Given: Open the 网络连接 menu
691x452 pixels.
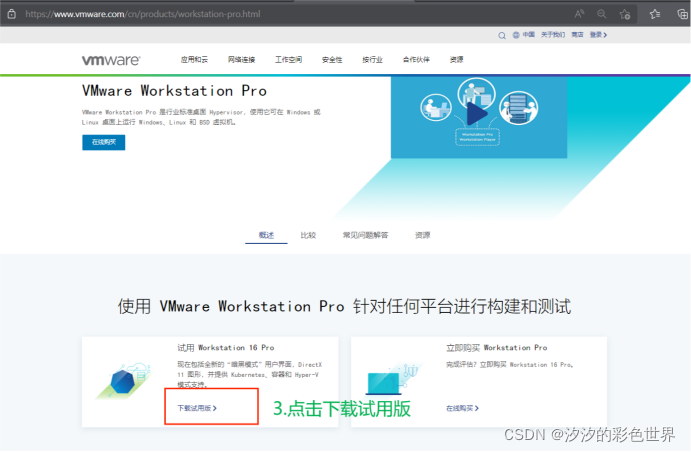Looking at the screenshot, I should (x=241, y=59).
